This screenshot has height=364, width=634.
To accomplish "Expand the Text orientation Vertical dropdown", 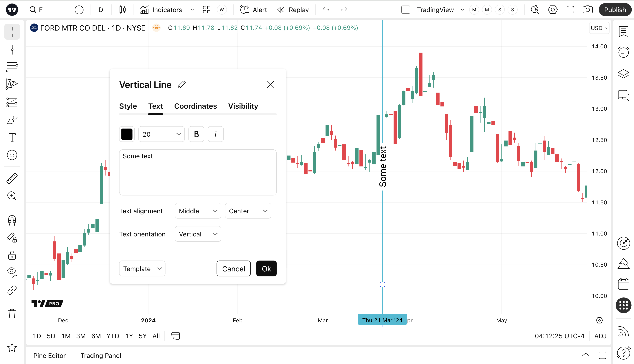I will point(198,234).
